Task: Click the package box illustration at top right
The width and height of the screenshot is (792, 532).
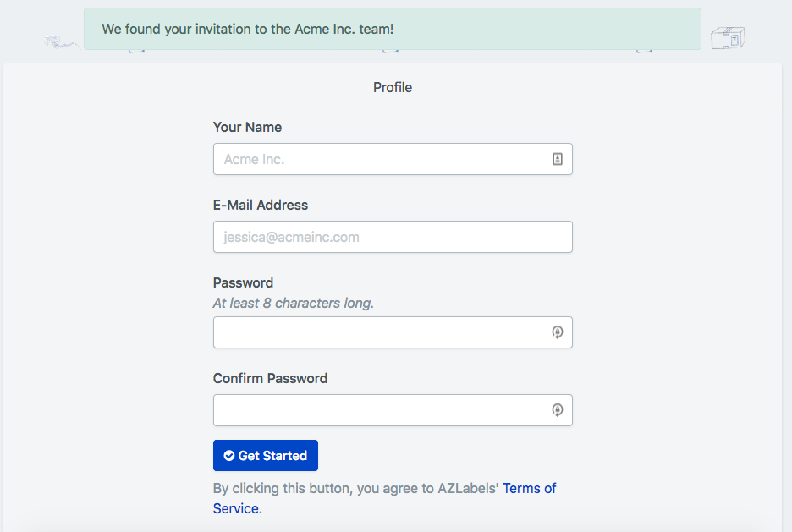Action: point(728,38)
